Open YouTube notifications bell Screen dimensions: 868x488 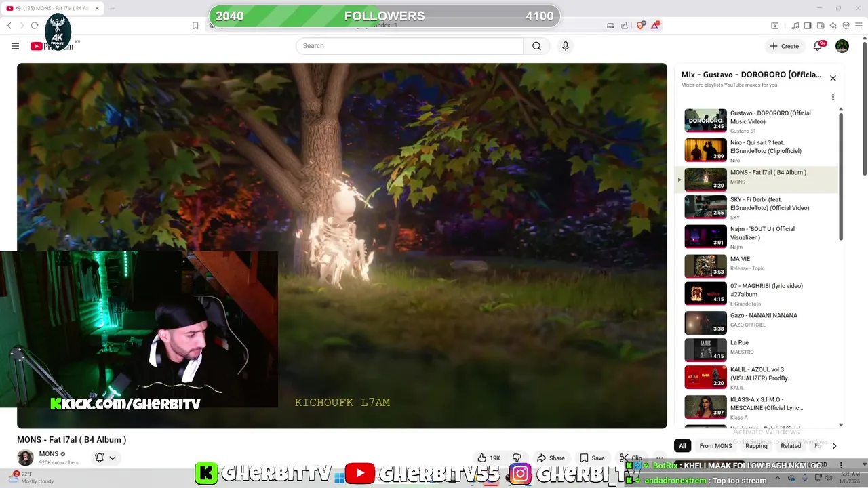click(818, 46)
